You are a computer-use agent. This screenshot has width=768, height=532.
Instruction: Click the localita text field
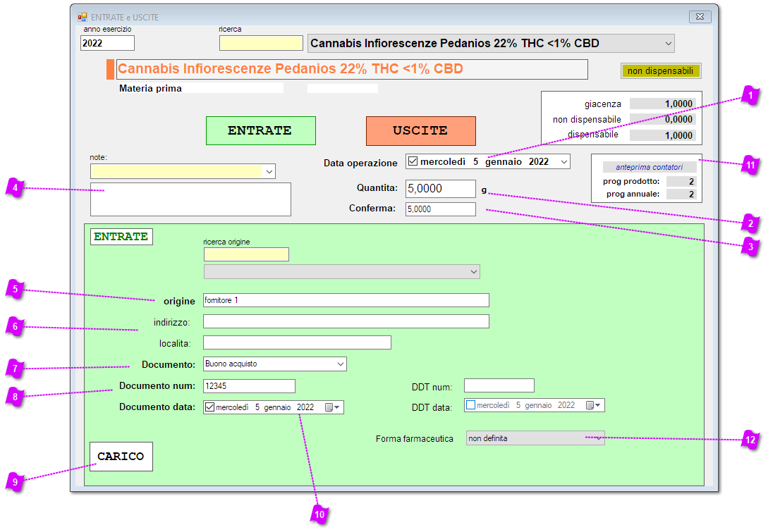[297, 342]
